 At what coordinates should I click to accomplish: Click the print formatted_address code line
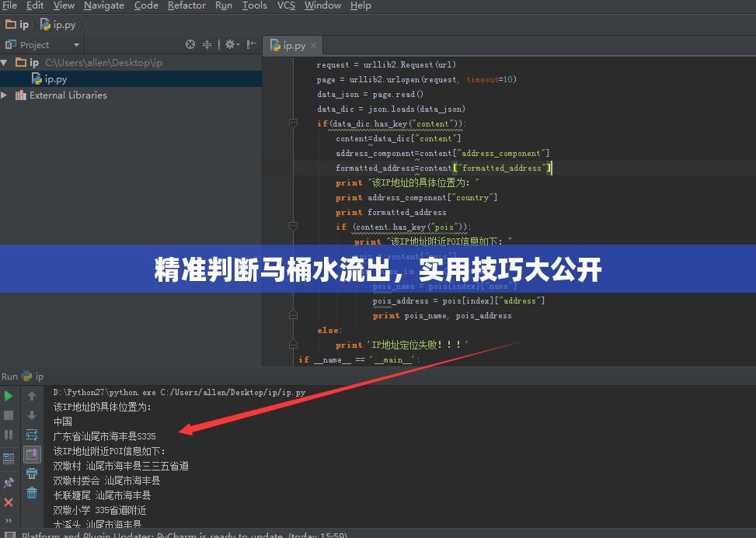pos(391,213)
